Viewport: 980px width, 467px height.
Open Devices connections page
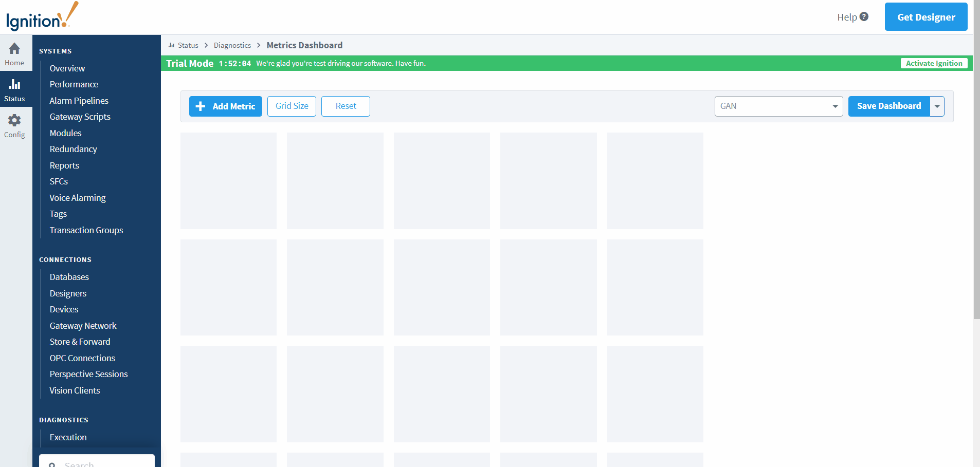tap(64, 309)
